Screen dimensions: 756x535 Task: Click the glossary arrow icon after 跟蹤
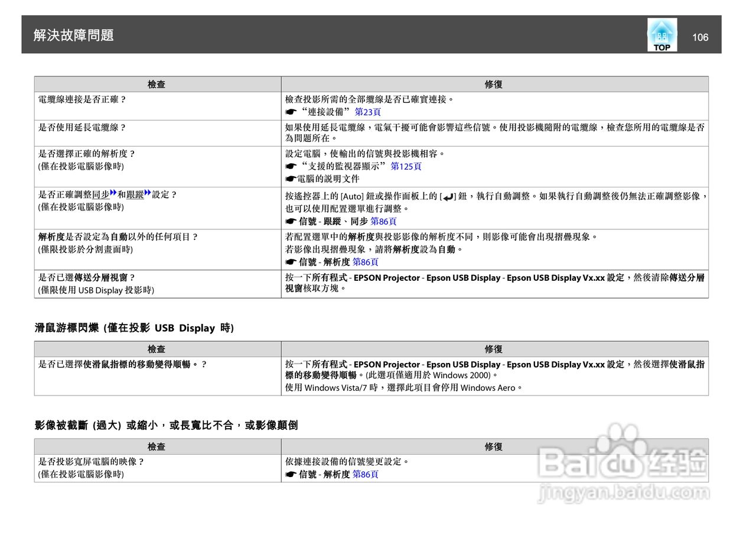[x=148, y=193]
